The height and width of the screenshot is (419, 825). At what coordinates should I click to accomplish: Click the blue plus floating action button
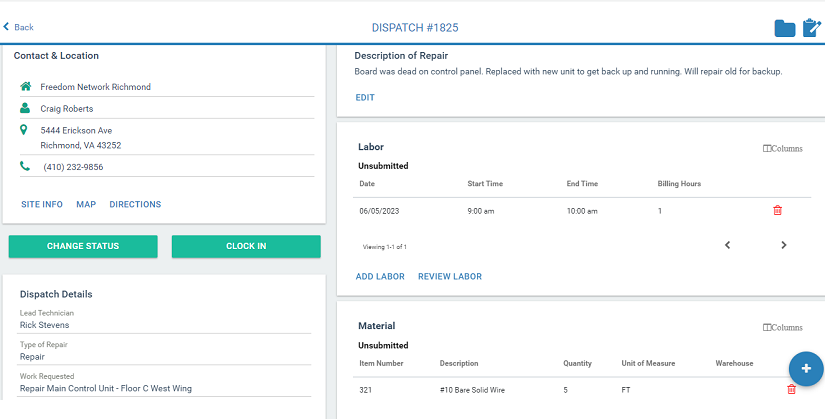click(x=805, y=369)
